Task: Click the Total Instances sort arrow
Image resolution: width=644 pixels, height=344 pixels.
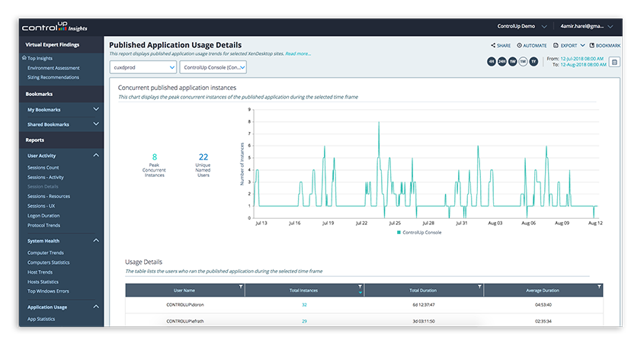Action: pos(360,293)
